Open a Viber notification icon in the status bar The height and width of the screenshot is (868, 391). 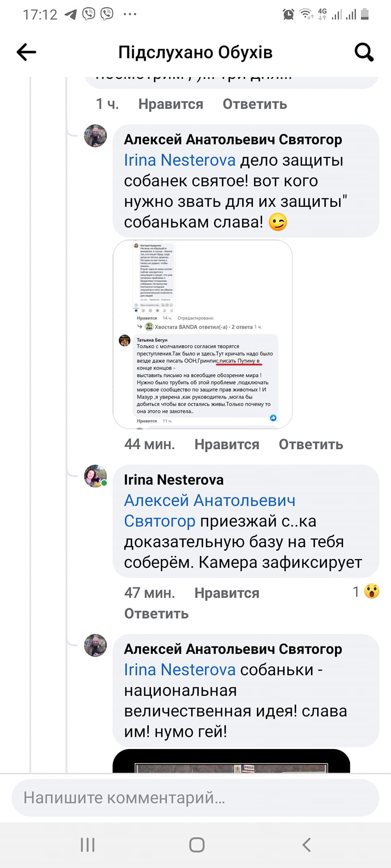pyautogui.click(x=88, y=13)
